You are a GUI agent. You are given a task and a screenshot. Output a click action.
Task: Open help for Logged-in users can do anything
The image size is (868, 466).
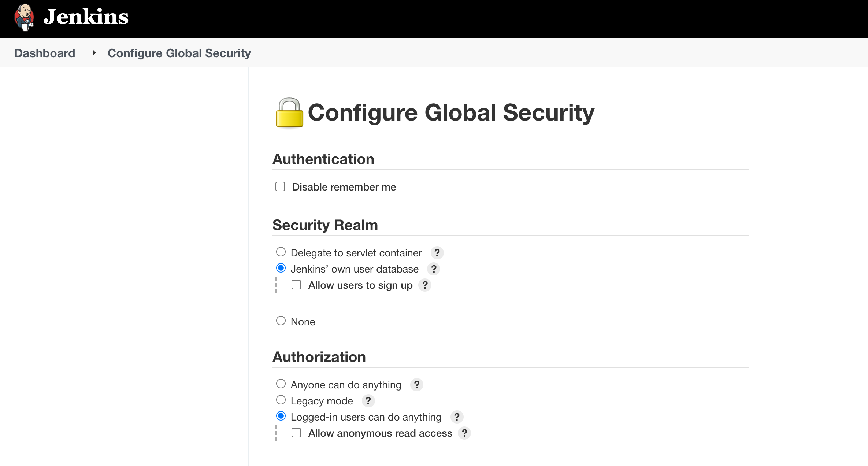tap(457, 417)
